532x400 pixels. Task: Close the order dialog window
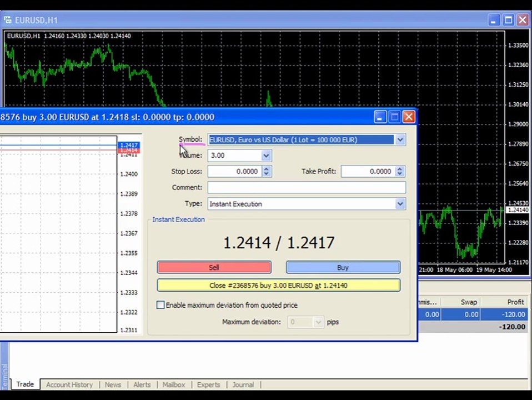tap(409, 117)
